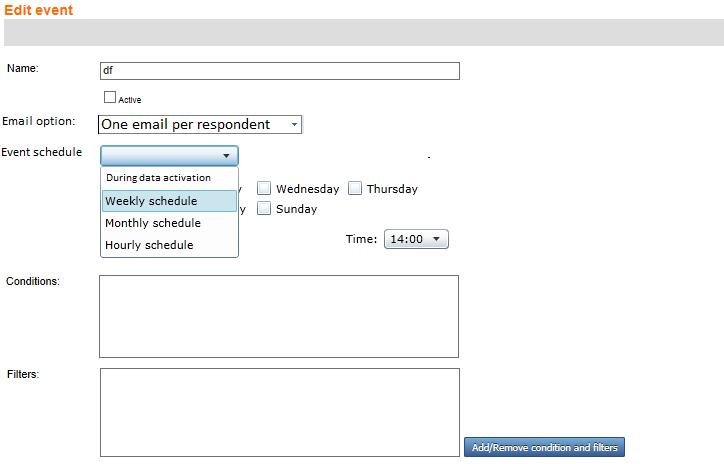Click the Name input field containing df
Viewport: 724px width, 464px height.
coord(280,71)
